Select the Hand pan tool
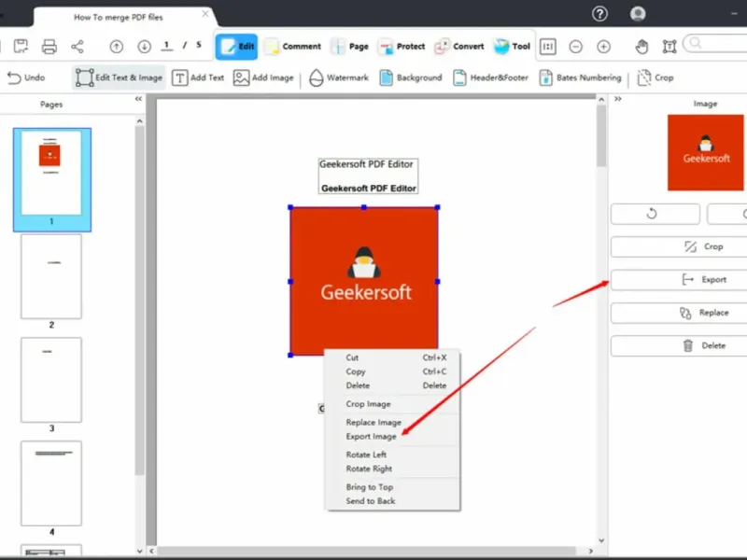This screenshot has width=747, height=560. pos(641,46)
